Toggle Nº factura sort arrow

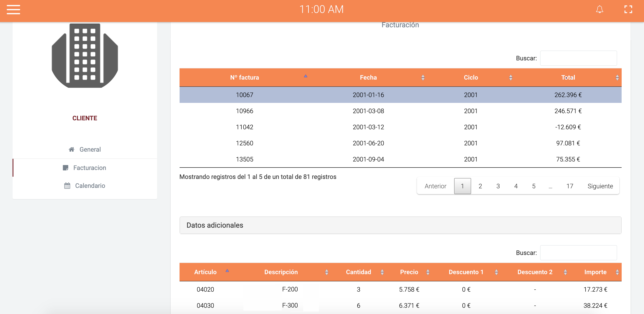(305, 76)
